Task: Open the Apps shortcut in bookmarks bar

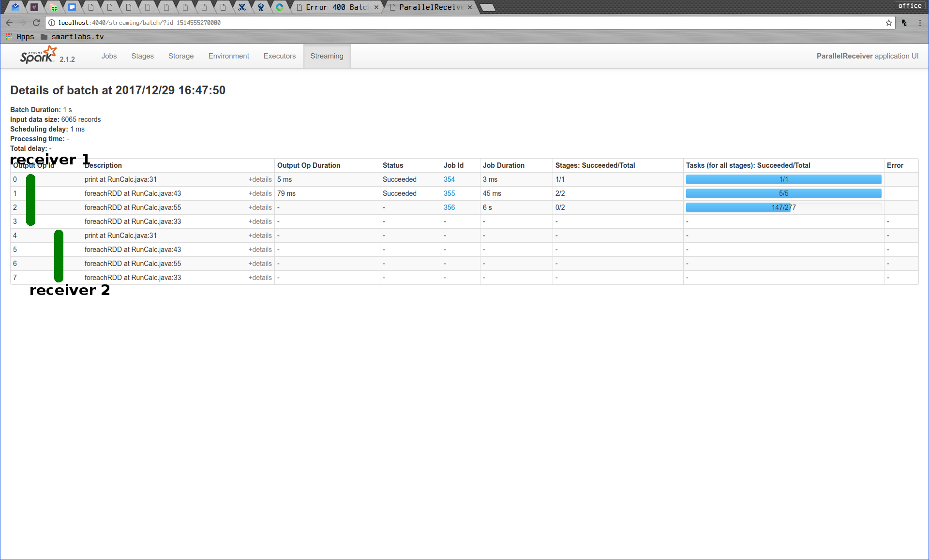Action: click(x=20, y=37)
